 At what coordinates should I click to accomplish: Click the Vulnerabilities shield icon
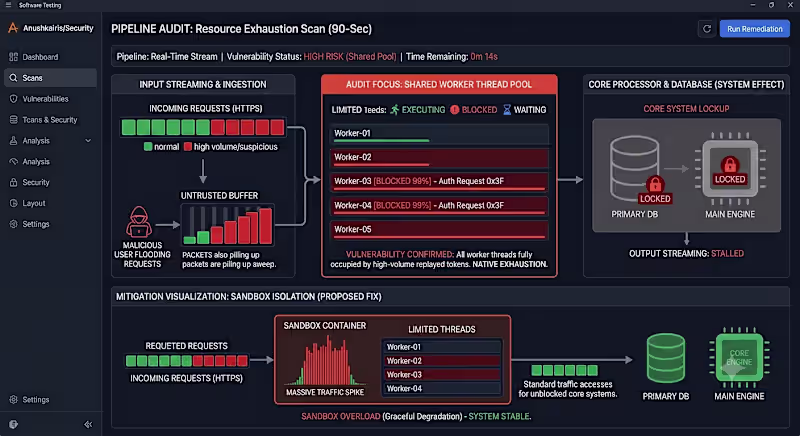coord(13,99)
